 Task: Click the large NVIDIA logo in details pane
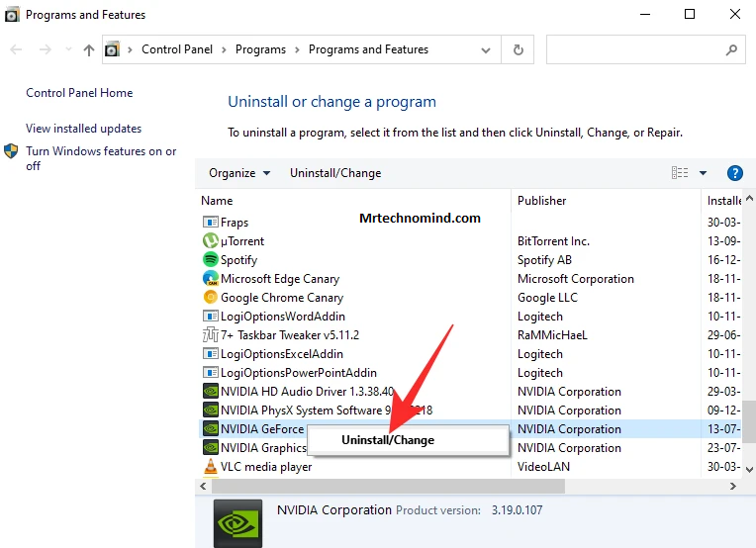tap(237, 523)
